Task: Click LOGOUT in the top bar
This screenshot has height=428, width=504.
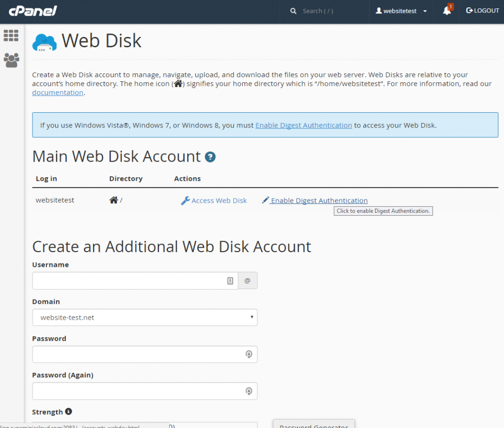Action: pos(482,10)
